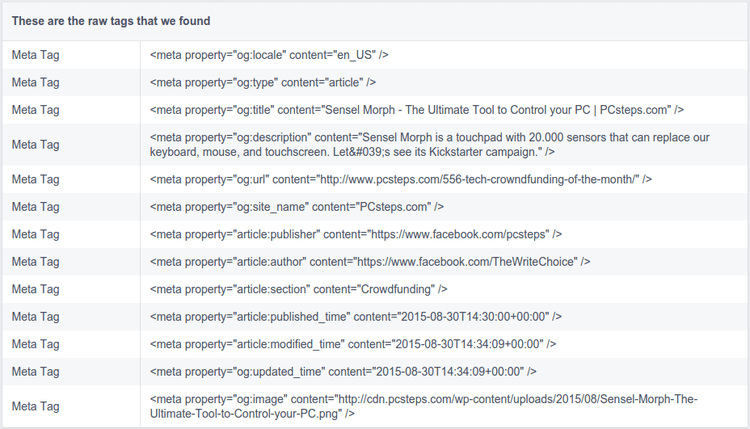Click "Meta Tag" label beside og:description row
Image resolution: width=750 pixels, height=429 pixels.
pos(35,144)
